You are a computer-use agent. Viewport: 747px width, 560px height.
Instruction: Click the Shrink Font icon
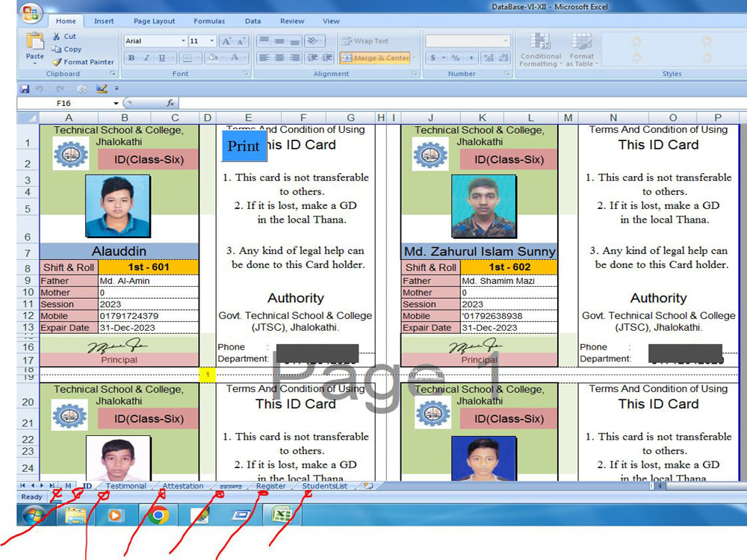tap(241, 41)
